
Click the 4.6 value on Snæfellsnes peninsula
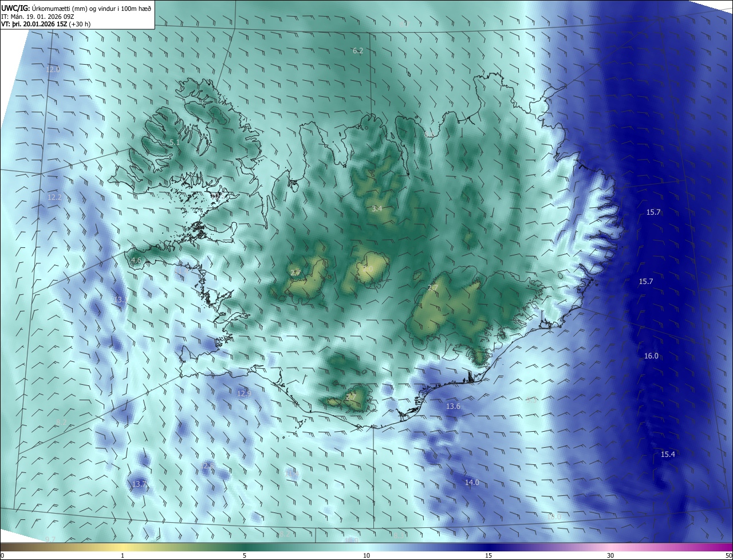click(136, 261)
